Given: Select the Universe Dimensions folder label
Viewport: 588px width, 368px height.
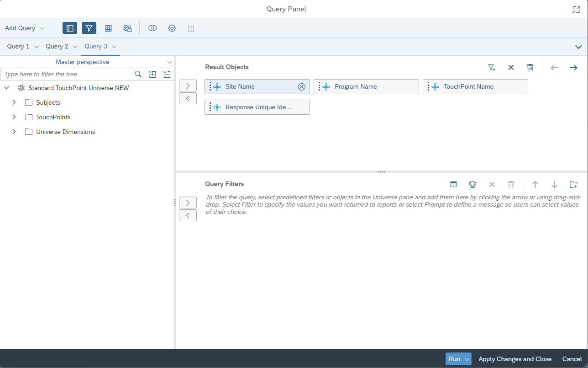Looking at the screenshot, I should click(66, 132).
